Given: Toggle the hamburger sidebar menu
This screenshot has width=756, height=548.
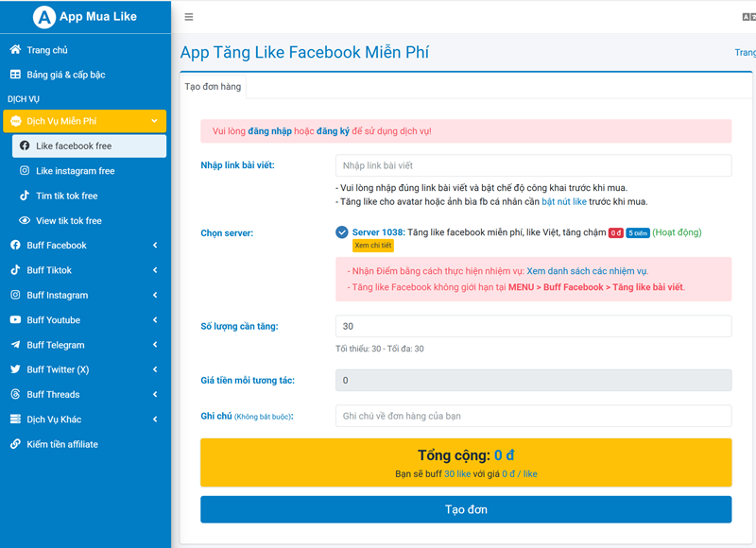Looking at the screenshot, I should coord(189,17).
